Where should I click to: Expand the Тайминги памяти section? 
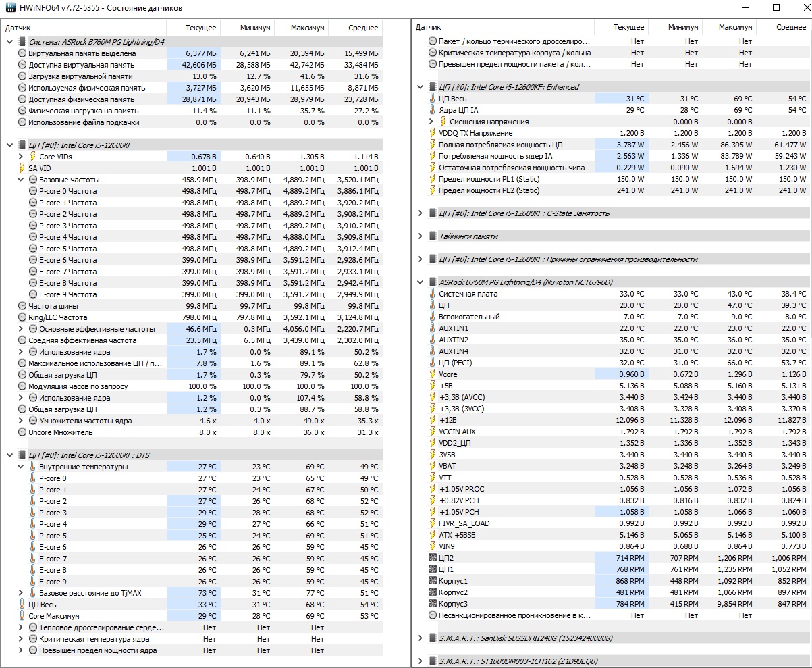pos(421,236)
